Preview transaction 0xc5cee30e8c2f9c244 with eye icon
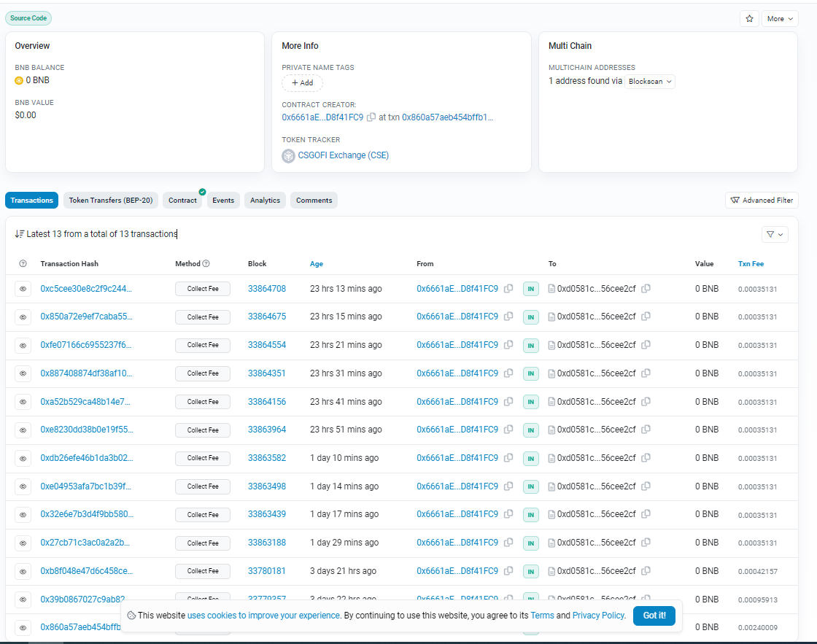817x644 pixels. [23, 289]
